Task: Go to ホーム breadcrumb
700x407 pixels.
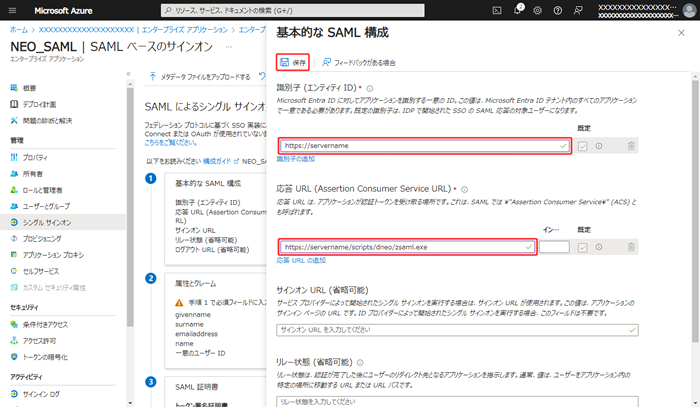Action: coord(19,29)
